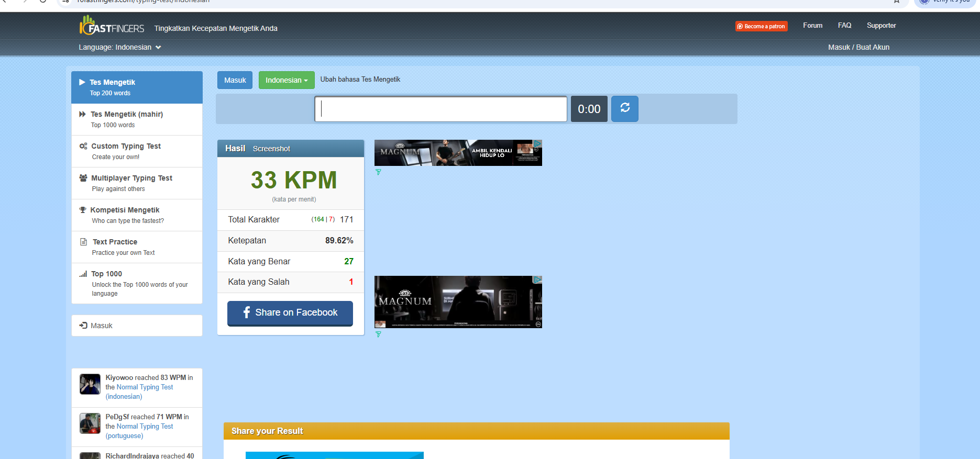Click the small green icon under top ad
This screenshot has height=459, width=980.
(378, 172)
